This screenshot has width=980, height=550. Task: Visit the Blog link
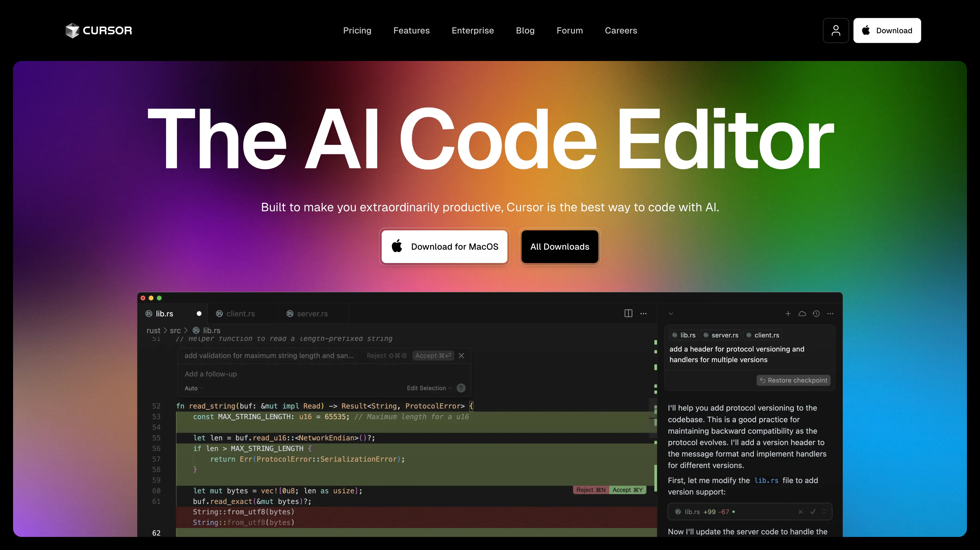coord(525,30)
